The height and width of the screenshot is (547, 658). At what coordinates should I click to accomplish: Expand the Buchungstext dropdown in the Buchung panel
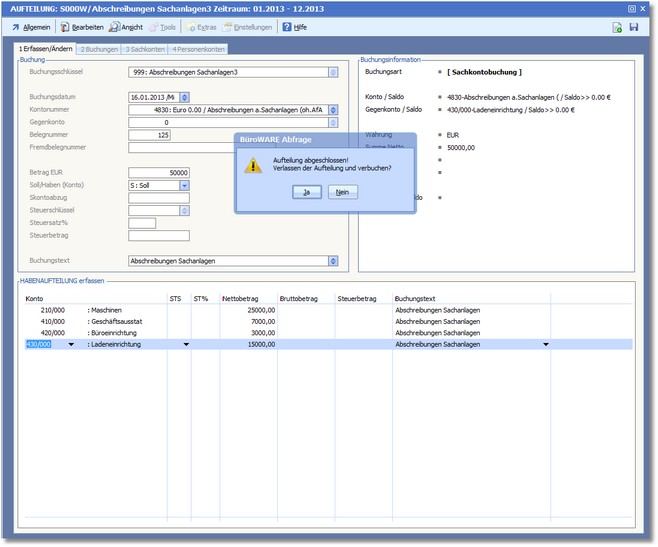point(333,260)
